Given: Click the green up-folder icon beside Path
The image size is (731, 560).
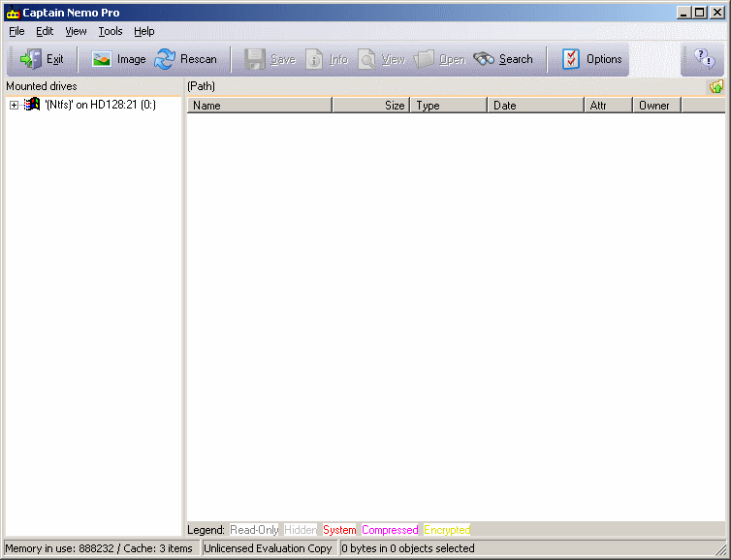Looking at the screenshot, I should (x=715, y=87).
